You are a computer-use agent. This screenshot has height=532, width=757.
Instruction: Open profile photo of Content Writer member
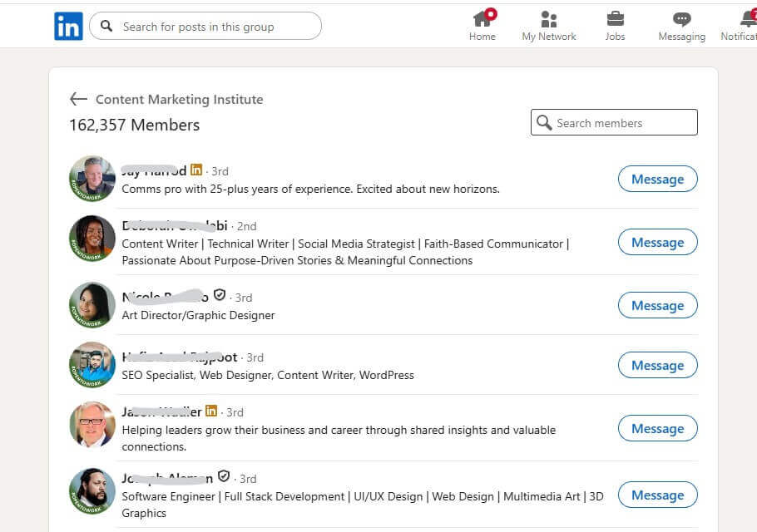(x=92, y=239)
